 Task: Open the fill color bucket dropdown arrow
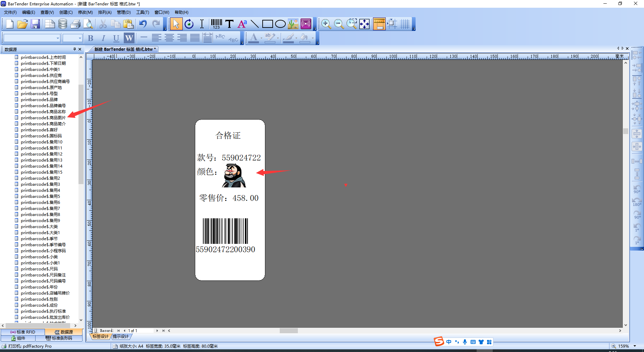pos(313,38)
